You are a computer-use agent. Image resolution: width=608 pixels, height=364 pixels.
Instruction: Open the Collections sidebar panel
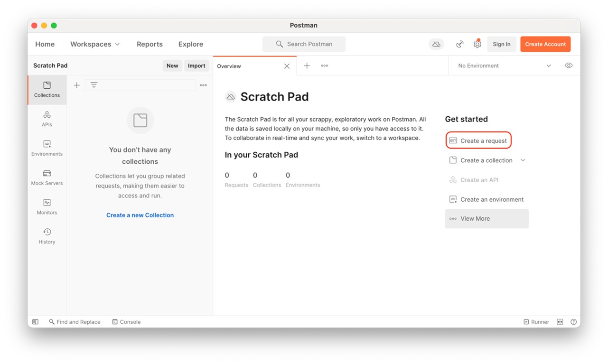[x=47, y=89]
